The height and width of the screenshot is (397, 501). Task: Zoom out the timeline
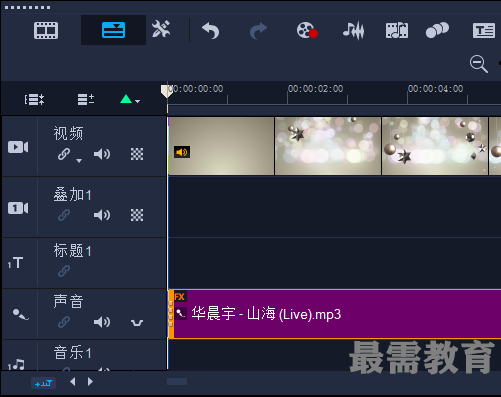(x=479, y=64)
